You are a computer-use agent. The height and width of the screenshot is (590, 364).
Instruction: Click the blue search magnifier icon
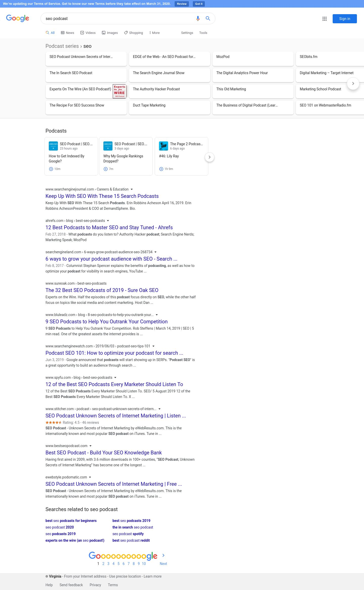(208, 18)
